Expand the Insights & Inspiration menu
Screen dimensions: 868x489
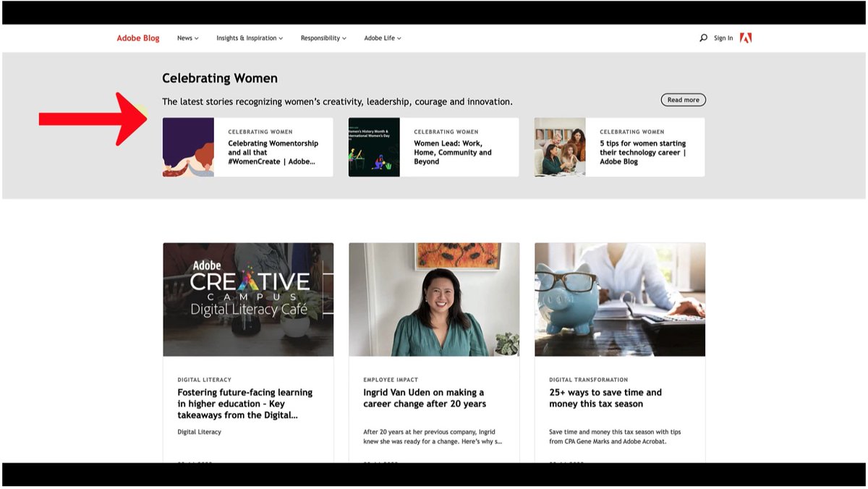coord(250,38)
